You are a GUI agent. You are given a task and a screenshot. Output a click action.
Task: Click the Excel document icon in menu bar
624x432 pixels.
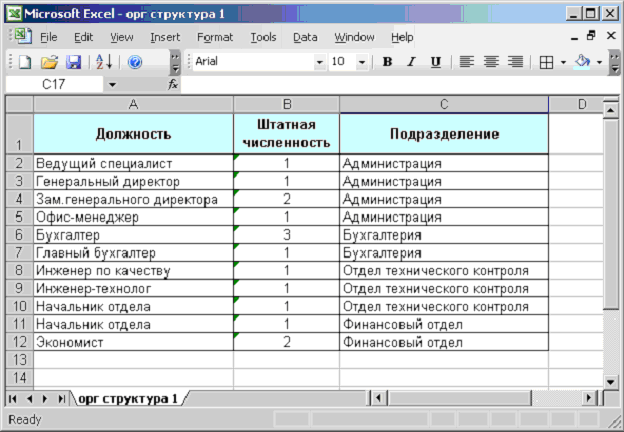tap(23, 36)
